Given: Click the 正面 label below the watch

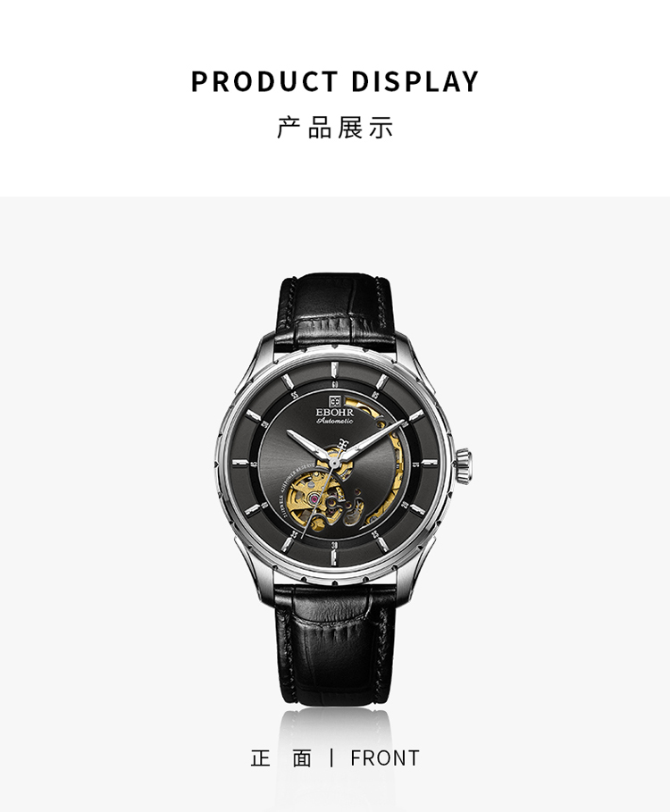Looking at the screenshot, I should (x=281, y=758).
